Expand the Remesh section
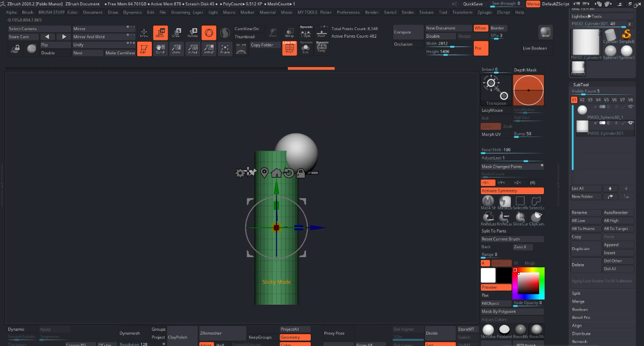This screenshot has height=346, width=644. coord(579,341)
